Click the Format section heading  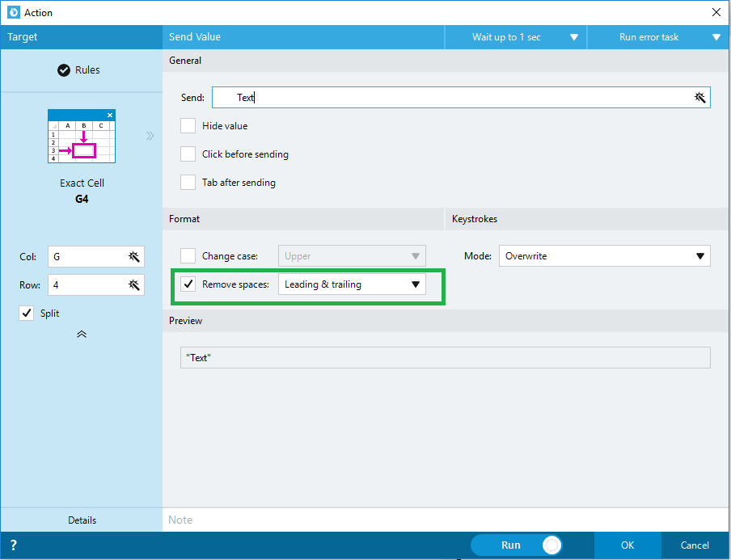(184, 218)
